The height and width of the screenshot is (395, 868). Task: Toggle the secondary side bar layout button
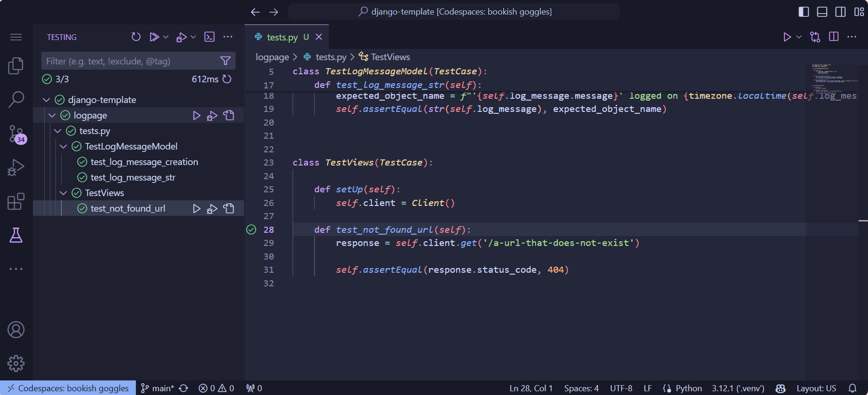840,12
